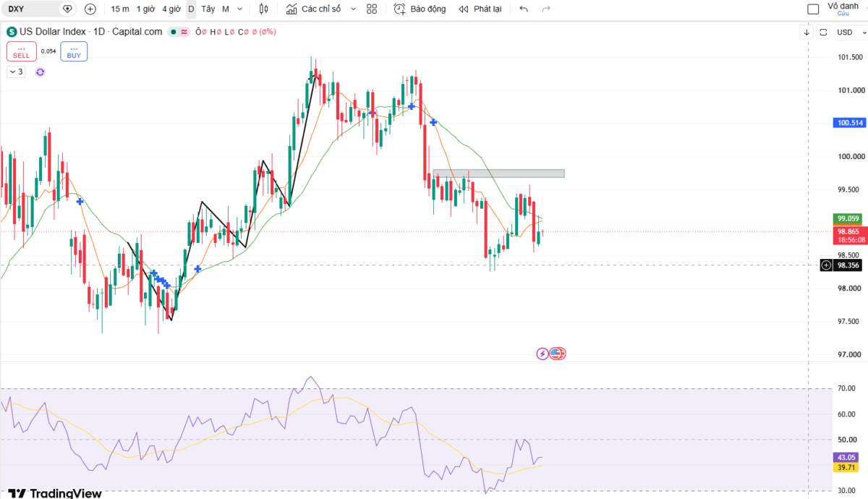Open the candlestick chart style picker
This screenshot has height=499, width=868.
pos(263,9)
